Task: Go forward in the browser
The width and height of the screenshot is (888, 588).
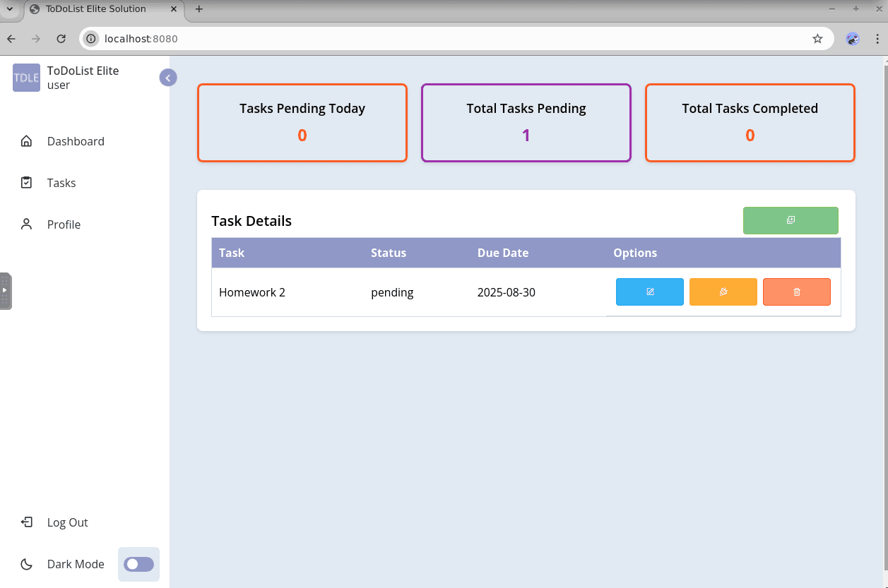Action: click(36, 39)
